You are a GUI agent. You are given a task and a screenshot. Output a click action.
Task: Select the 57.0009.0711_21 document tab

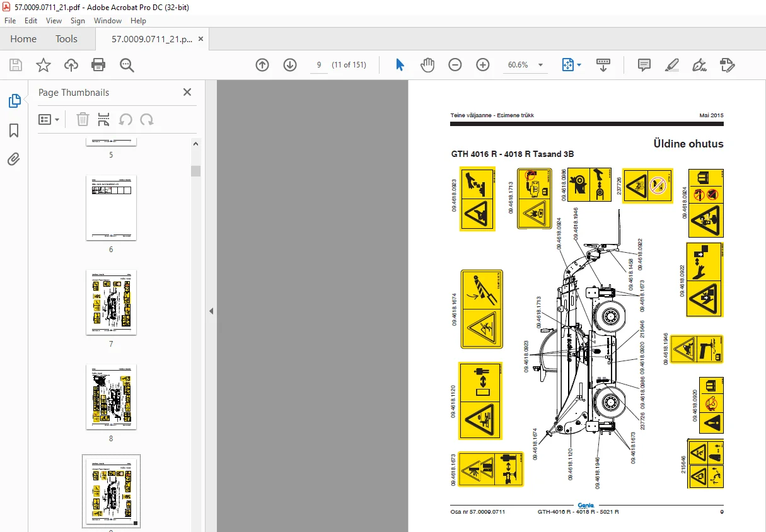pos(152,39)
